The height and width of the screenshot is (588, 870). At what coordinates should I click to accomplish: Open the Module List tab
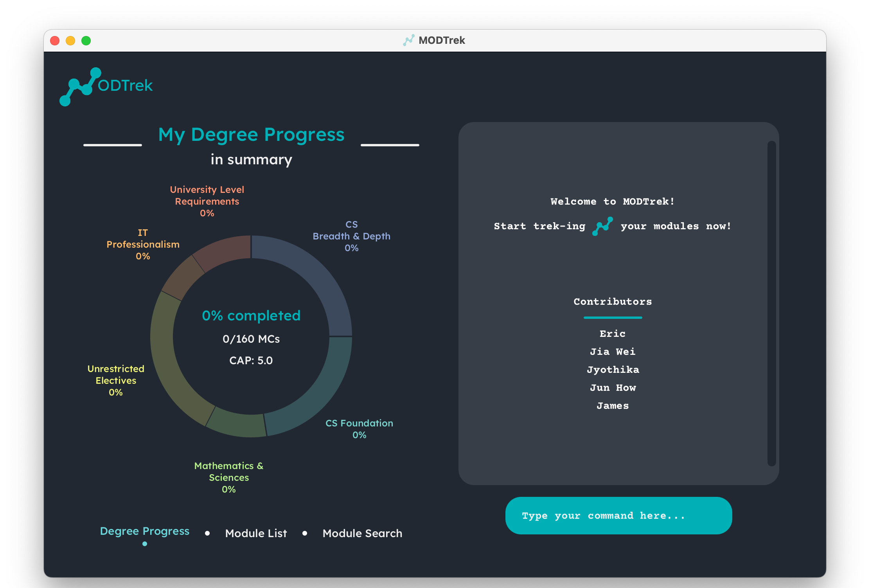pos(256,533)
